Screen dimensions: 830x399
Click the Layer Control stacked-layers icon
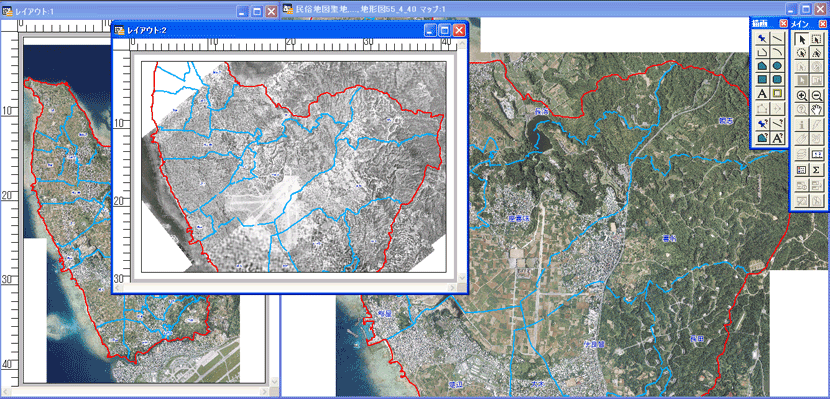[801, 154]
